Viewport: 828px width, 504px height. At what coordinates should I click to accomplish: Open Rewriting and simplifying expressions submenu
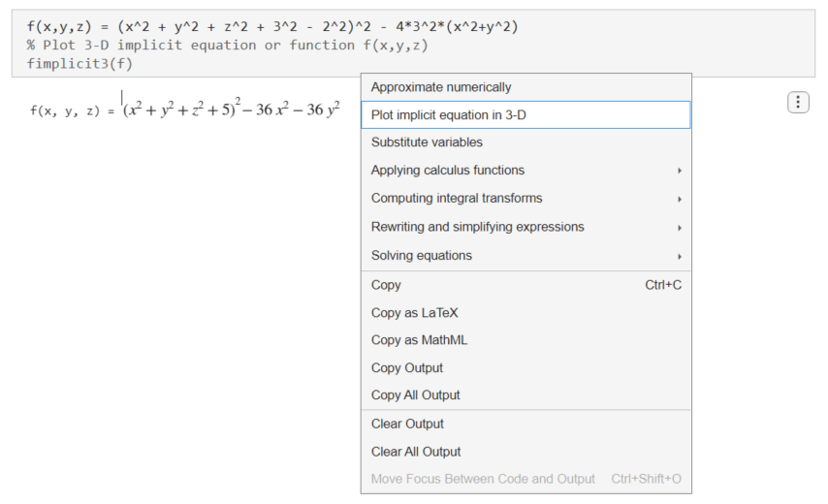477,227
